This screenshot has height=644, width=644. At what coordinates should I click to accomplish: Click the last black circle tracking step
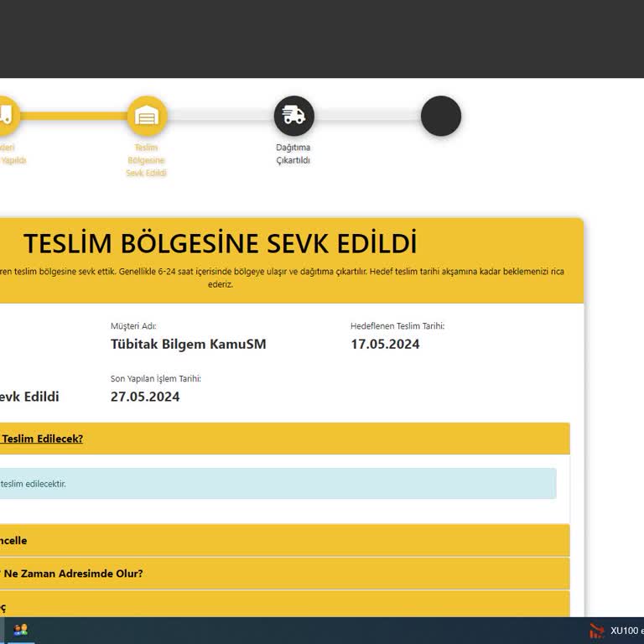click(441, 116)
